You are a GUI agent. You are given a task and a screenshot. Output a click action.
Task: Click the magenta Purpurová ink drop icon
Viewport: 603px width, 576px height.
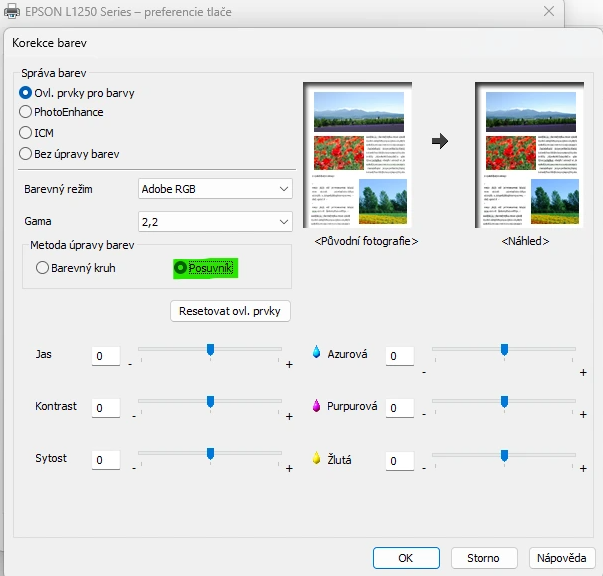(317, 407)
